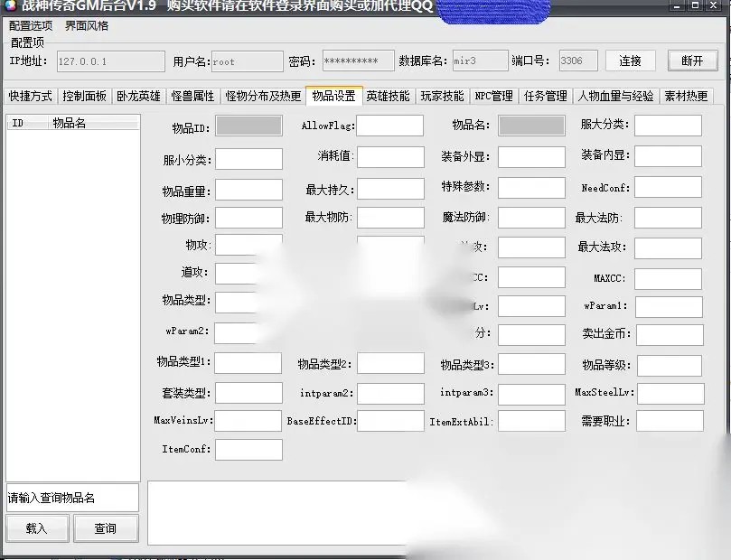Open the 配置选项 menu
The image size is (731, 560).
tap(31, 26)
